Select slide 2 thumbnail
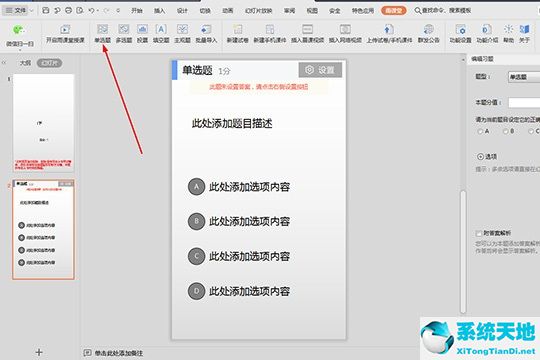Viewport: 540px width, 360px height. 43,229
